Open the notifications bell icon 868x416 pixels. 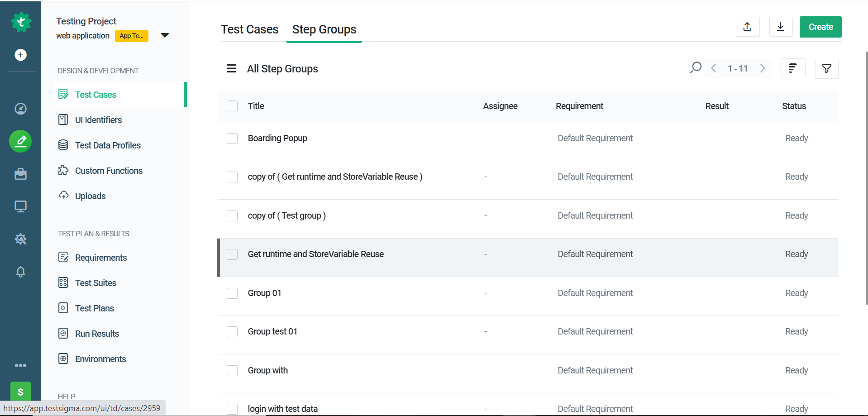pos(20,272)
